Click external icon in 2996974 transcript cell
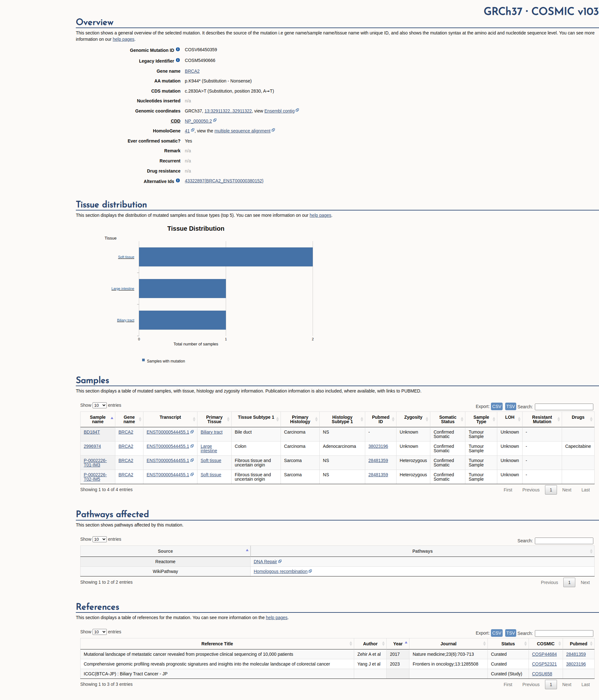Screen dimensions: 599x700 pyautogui.click(x=192, y=446)
